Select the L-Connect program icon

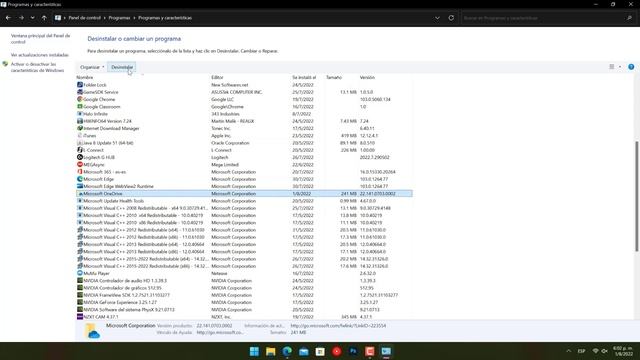pos(80,150)
